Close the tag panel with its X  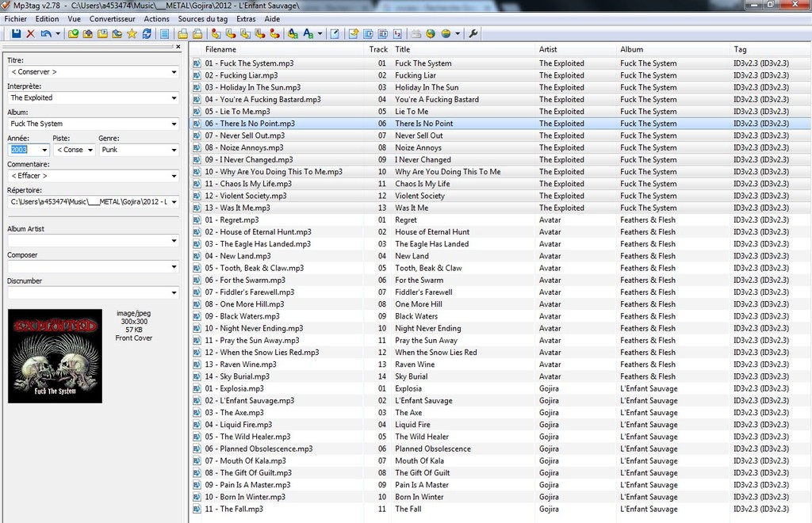coord(178,47)
